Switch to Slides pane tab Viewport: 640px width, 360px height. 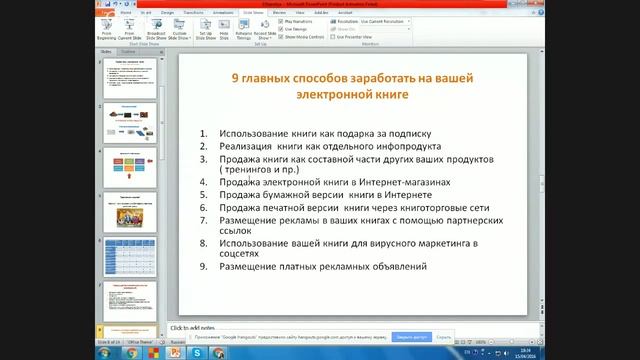tap(106, 52)
